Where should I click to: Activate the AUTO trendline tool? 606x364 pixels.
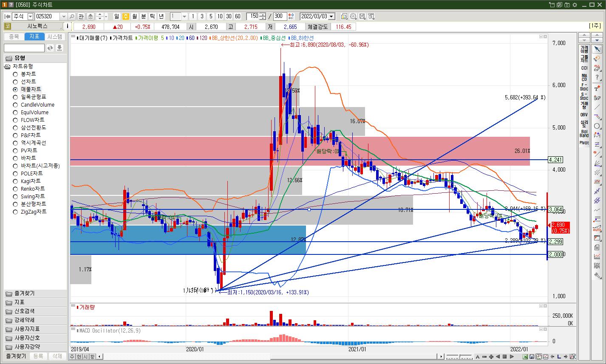pos(597,229)
